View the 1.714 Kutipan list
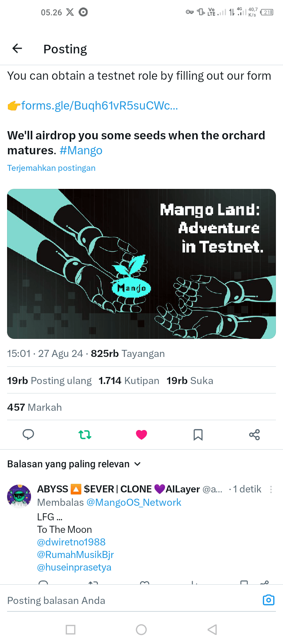Image resolution: width=283 pixels, height=644 pixels. tap(129, 381)
